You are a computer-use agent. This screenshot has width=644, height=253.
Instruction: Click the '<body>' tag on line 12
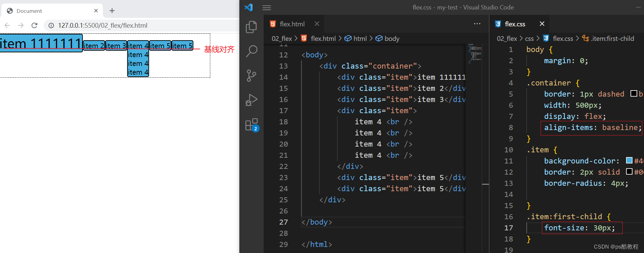pyautogui.click(x=314, y=55)
